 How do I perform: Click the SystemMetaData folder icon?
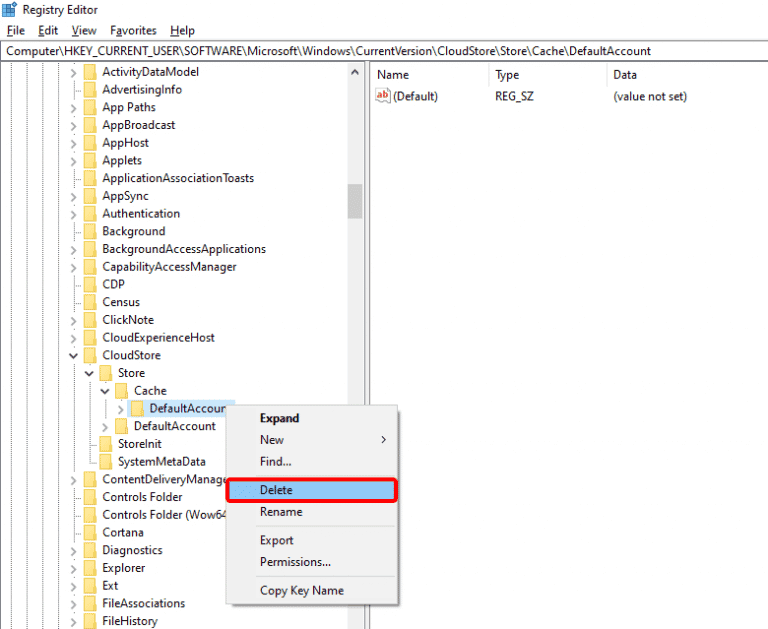106,461
